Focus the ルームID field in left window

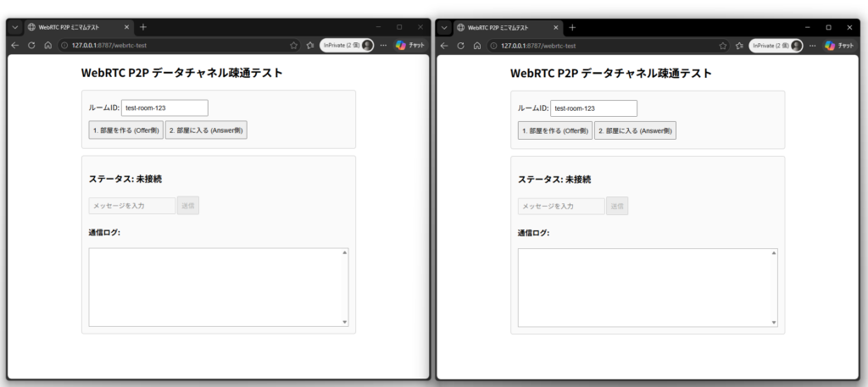[x=164, y=108]
